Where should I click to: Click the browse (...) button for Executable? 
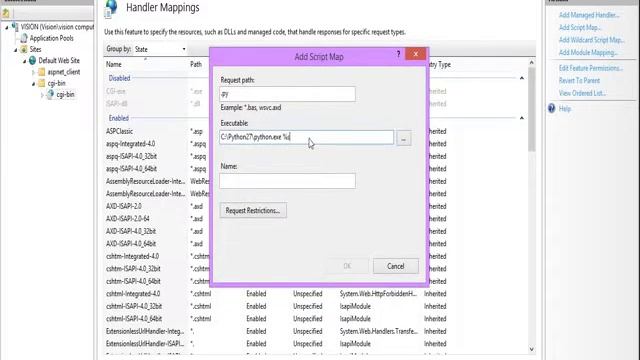point(404,139)
